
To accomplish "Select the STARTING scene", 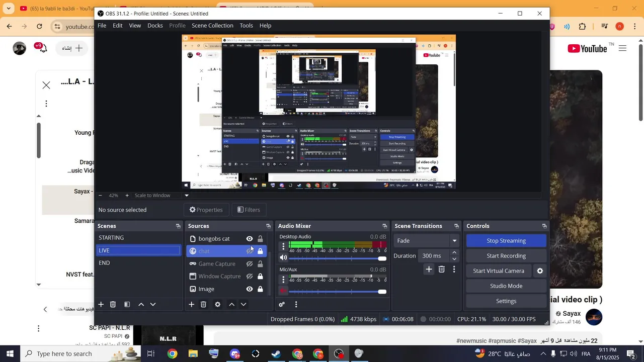I will pos(138,238).
